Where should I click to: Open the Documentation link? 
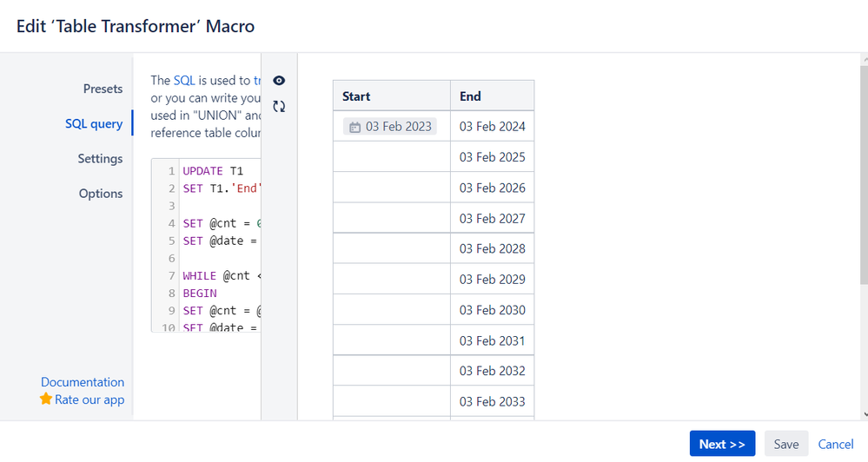[x=83, y=382]
